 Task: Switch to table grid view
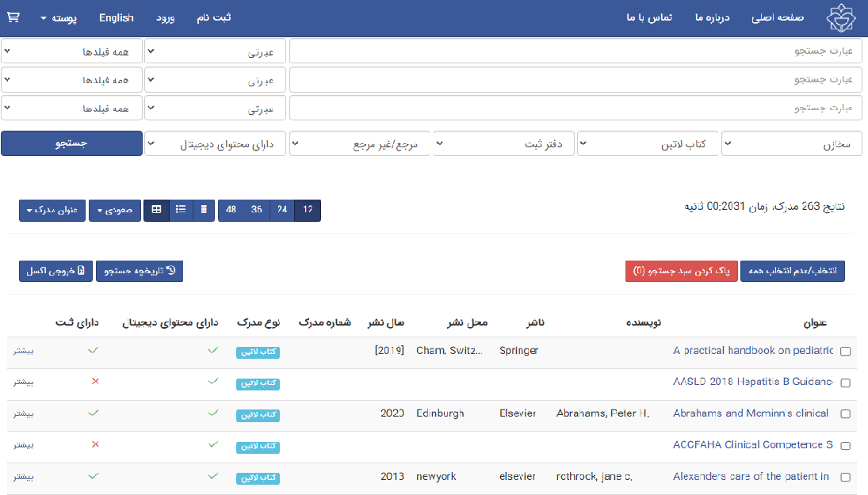pyautogui.click(x=156, y=210)
